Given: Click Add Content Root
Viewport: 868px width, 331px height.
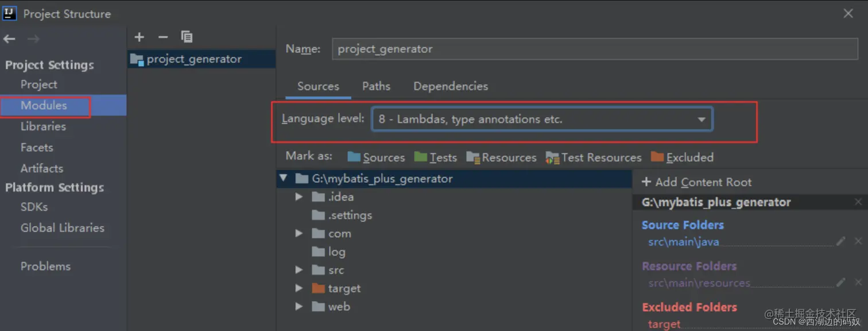Looking at the screenshot, I should (696, 182).
